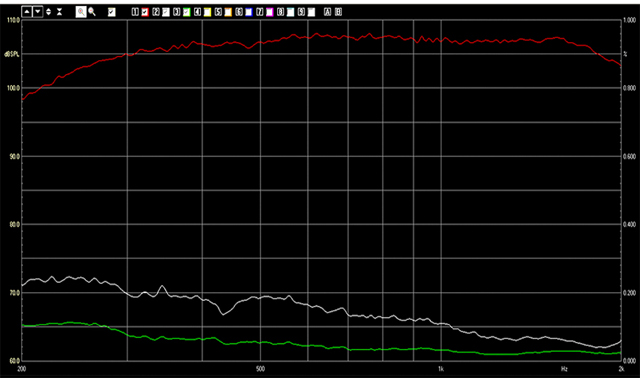Toggle the green curve 3 checkbox
Viewport: 640px width, 378px height.
click(x=187, y=12)
